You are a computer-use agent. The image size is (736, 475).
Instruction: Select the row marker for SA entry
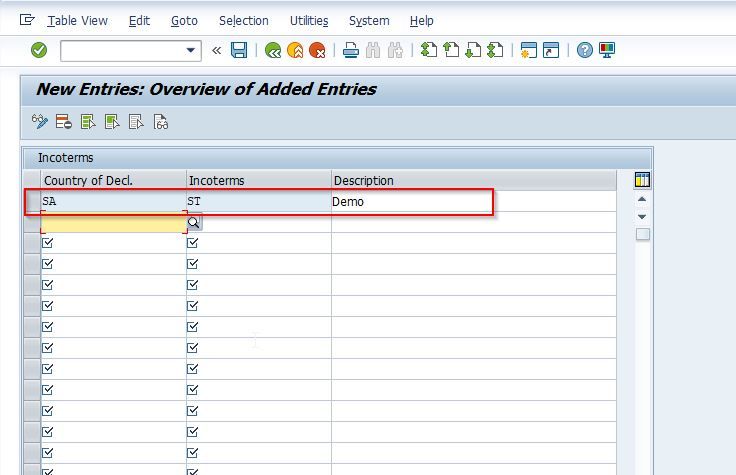tap(32, 201)
